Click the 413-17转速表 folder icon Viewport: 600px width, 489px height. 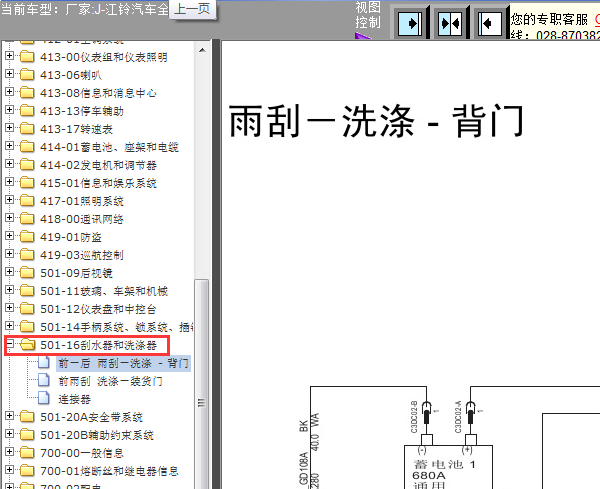click(27, 129)
